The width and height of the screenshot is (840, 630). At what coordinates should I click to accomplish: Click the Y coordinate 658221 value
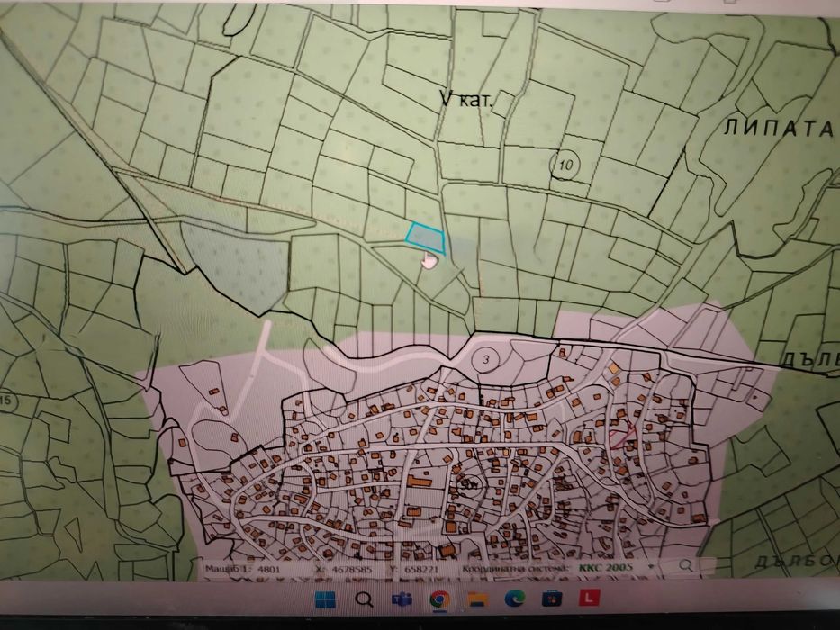(421, 569)
